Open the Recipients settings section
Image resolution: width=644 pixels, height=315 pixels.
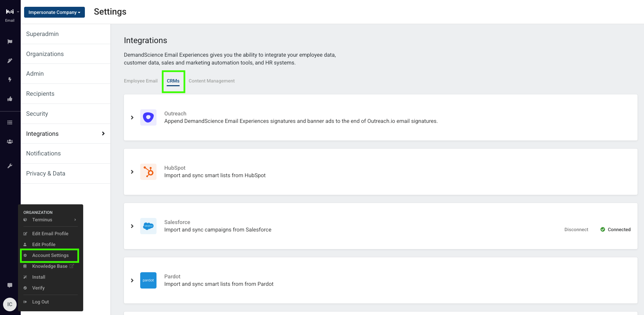pyautogui.click(x=66, y=94)
